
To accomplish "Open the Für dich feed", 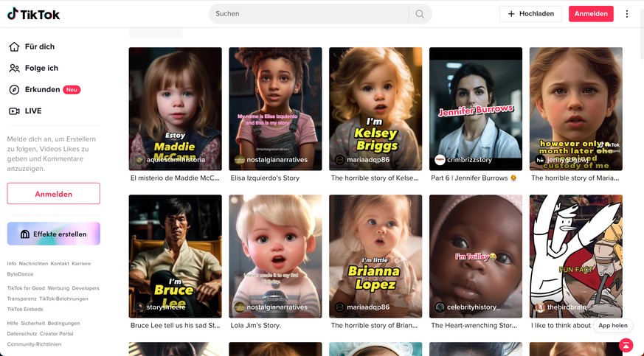I will (x=39, y=46).
